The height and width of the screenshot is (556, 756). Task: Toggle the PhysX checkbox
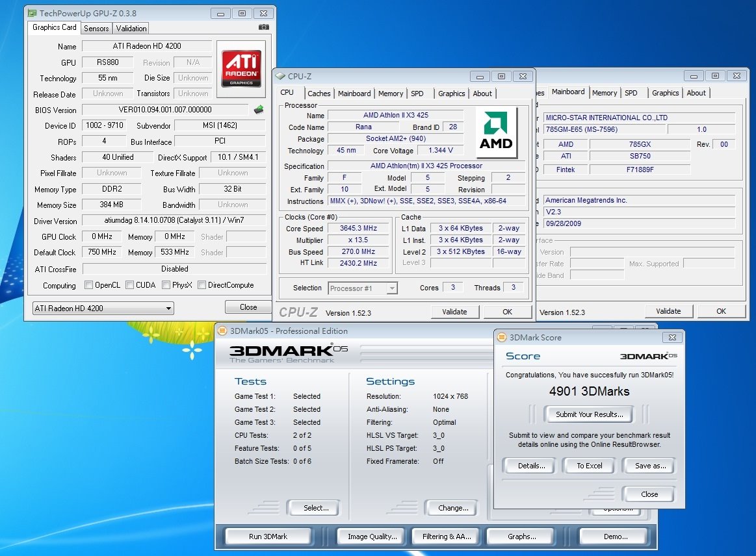pyautogui.click(x=166, y=284)
